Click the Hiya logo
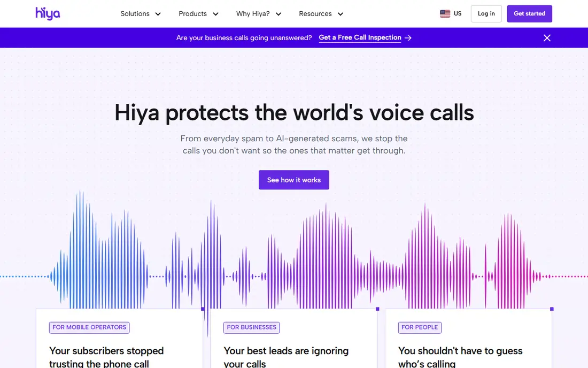 click(48, 13)
